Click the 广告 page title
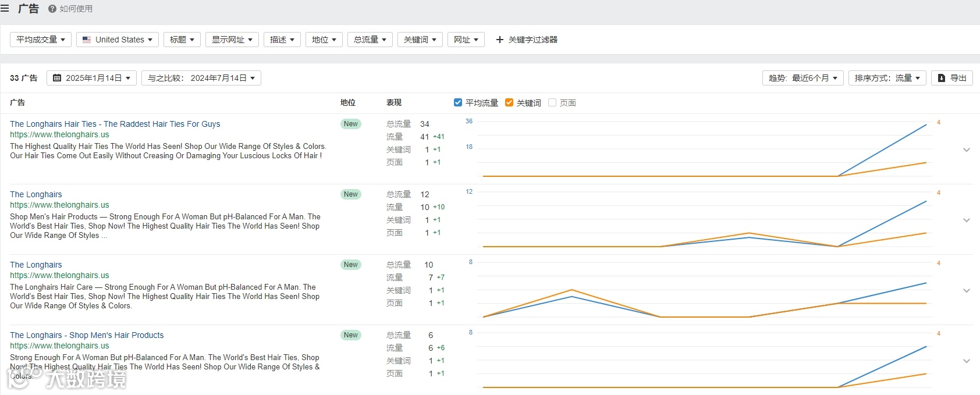Viewport: 980px width, 395px height. pos(29,9)
